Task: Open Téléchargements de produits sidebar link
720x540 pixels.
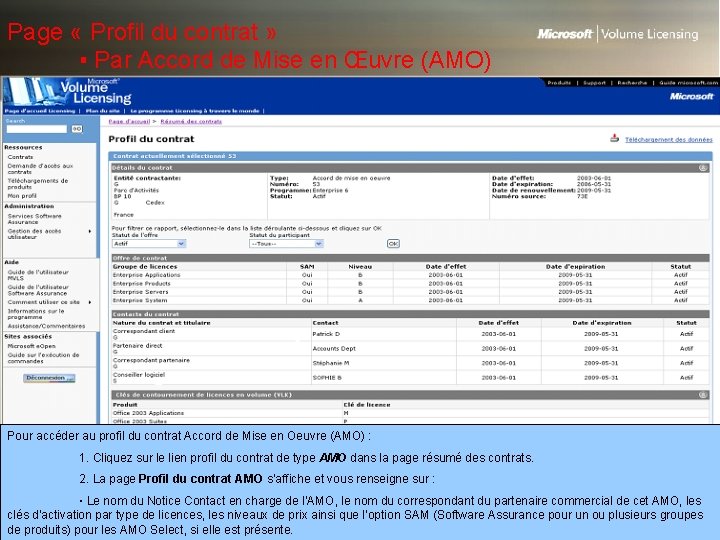Action: [38, 184]
